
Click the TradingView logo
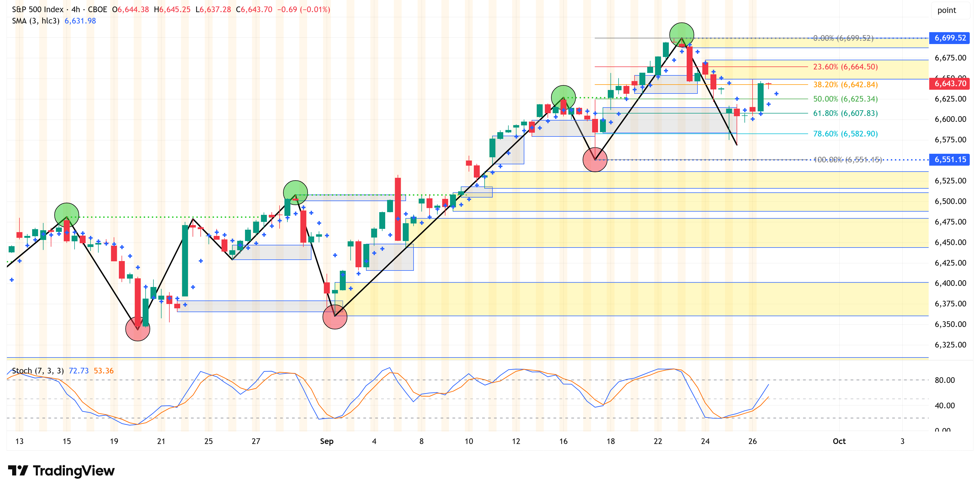(61, 471)
